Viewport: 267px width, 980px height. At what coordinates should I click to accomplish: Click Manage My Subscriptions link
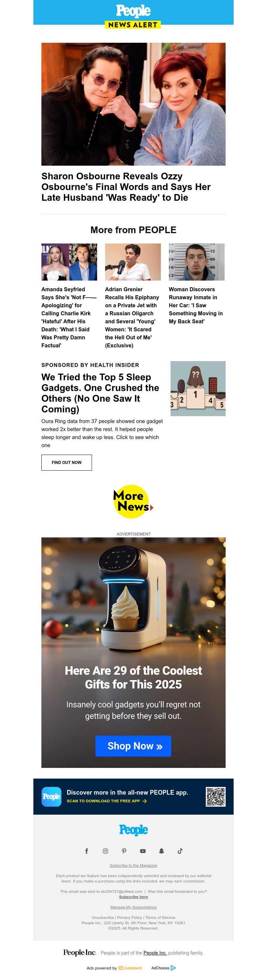(x=133, y=907)
